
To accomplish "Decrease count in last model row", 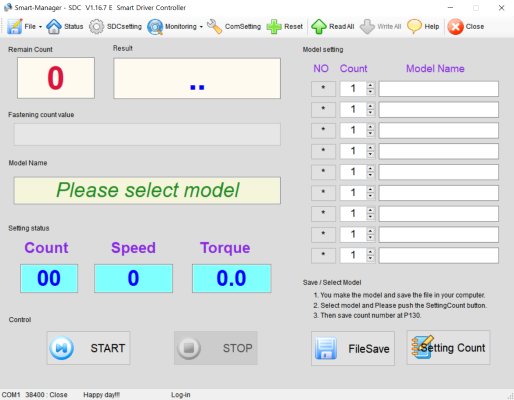I will (x=370, y=259).
